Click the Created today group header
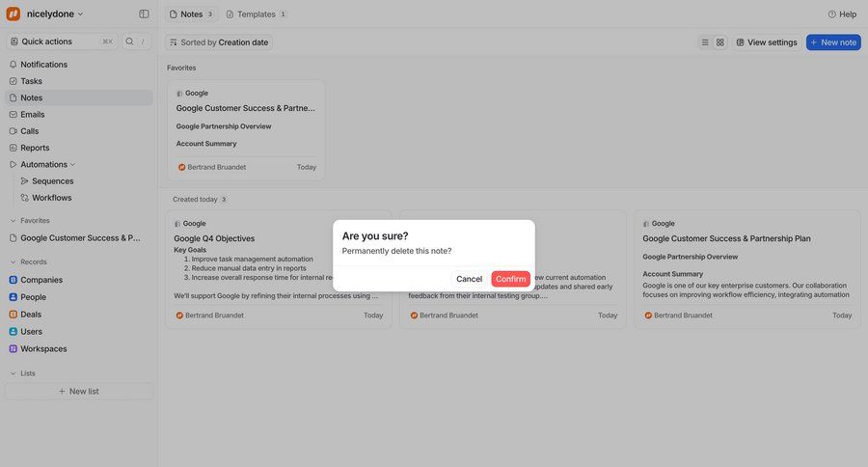The width and height of the screenshot is (868, 467). tap(200, 200)
